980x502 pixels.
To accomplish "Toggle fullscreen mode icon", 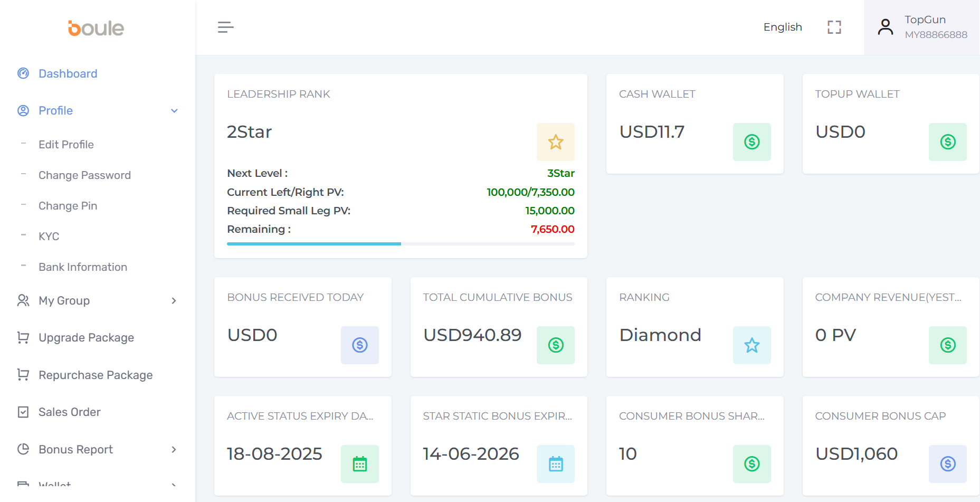I will [x=834, y=27].
